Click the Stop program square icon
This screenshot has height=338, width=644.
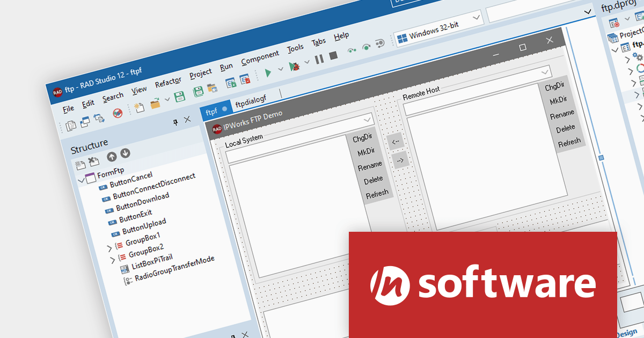333,55
